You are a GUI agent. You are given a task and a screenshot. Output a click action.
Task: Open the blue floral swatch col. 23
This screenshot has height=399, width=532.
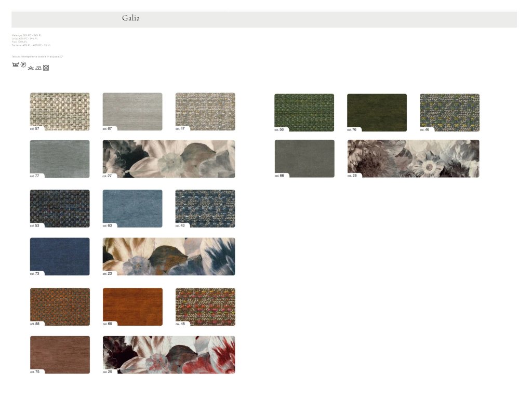coord(169,256)
